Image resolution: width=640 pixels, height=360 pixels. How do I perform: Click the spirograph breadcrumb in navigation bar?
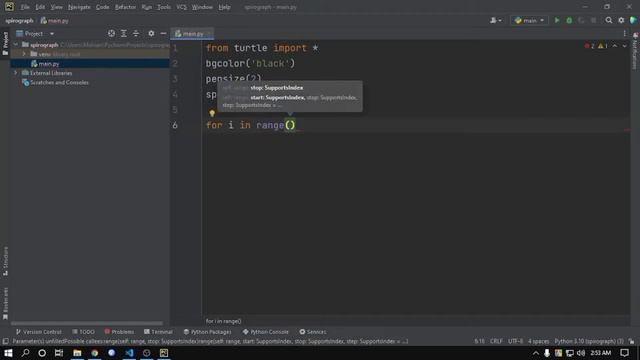(x=19, y=20)
